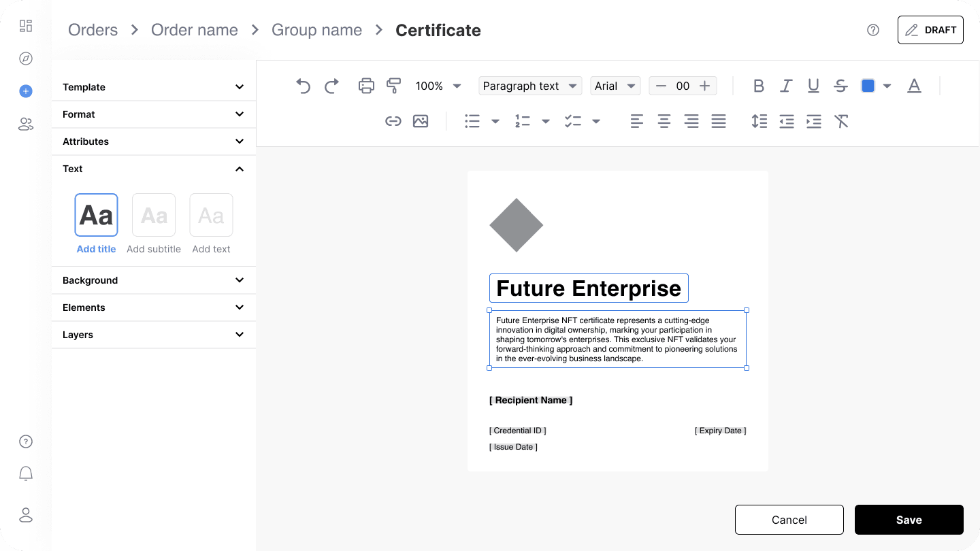Open the Print icon
This screenshot has width=980, height=551.
pos(366,86)
